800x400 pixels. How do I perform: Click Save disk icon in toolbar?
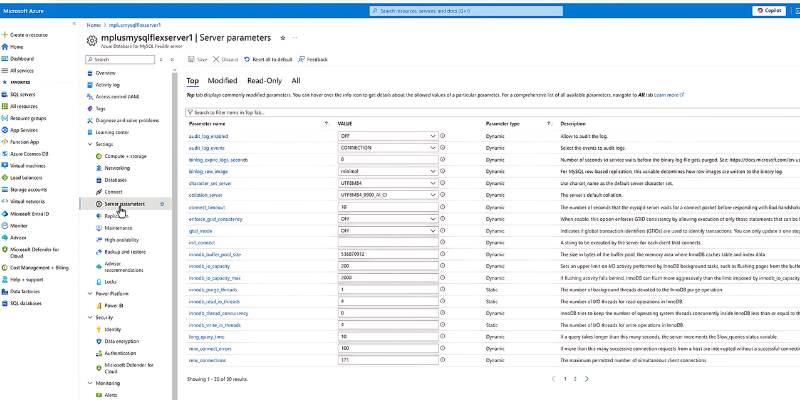pyautogui.click(x=191, y=59)
